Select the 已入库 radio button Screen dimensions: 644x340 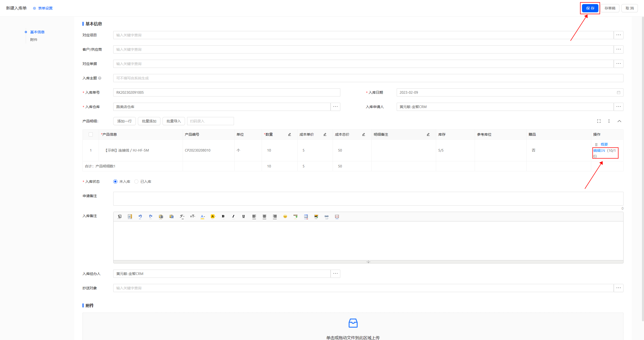136,182
